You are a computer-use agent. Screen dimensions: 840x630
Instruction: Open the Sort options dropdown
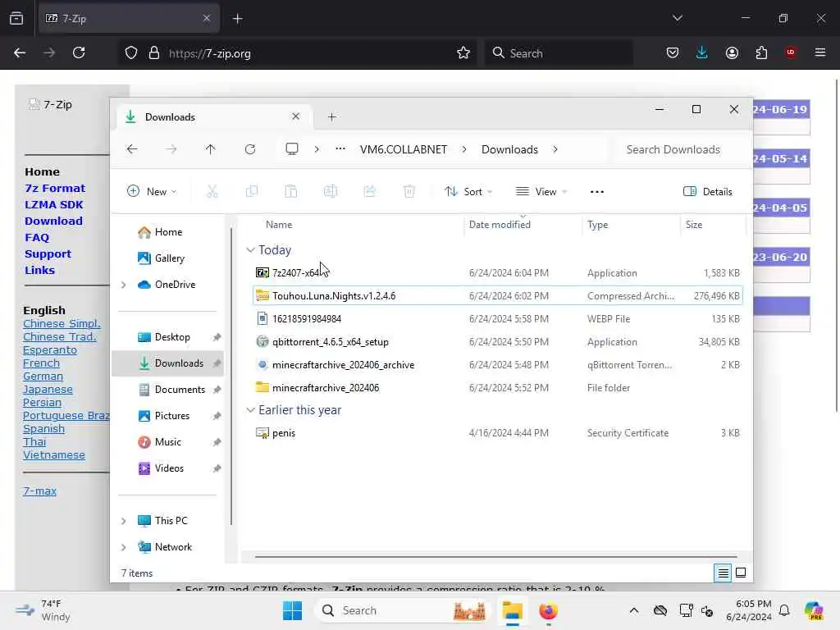click(468, 191)
